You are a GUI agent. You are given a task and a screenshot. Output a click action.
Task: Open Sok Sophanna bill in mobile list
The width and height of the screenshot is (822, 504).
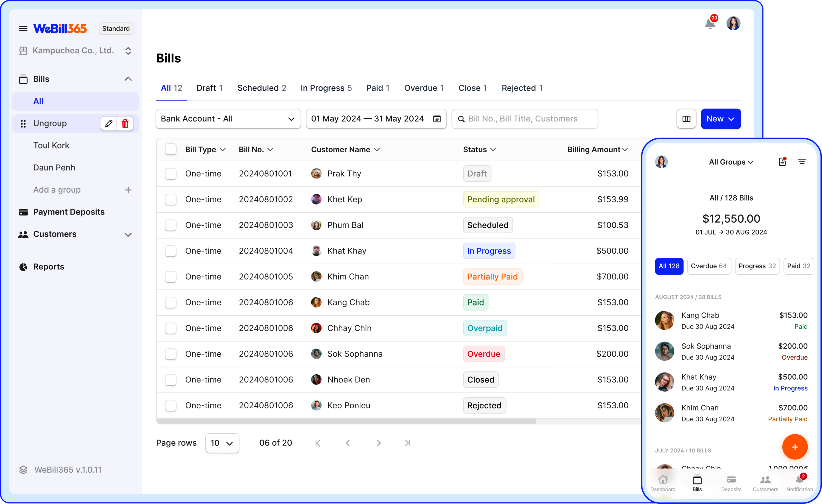[731, 352]
